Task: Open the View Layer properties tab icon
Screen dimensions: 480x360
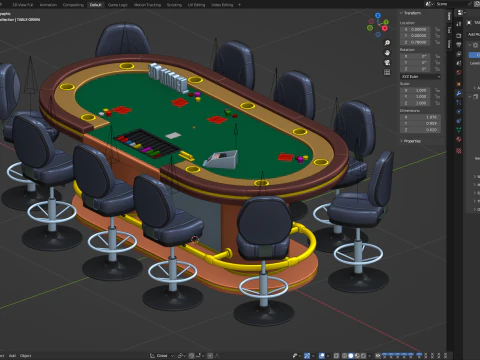Action: [459, 54]
